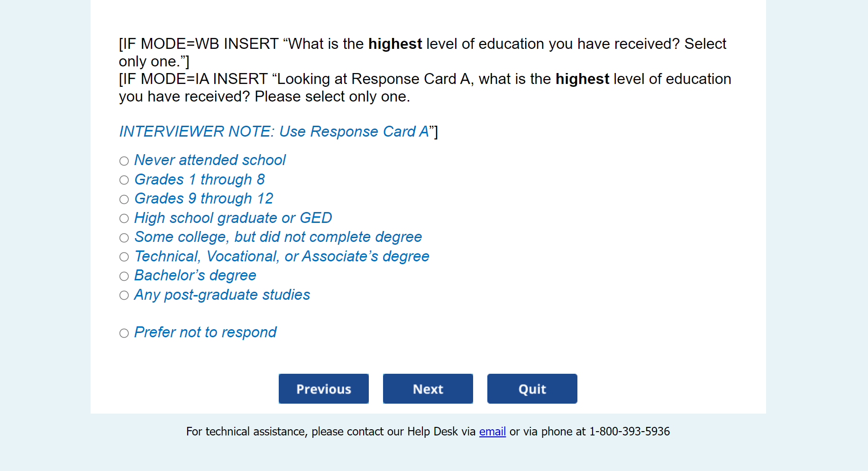Click the 'Grades 9 through 12' label text
The image size is (868, 471).
point(204,199)
